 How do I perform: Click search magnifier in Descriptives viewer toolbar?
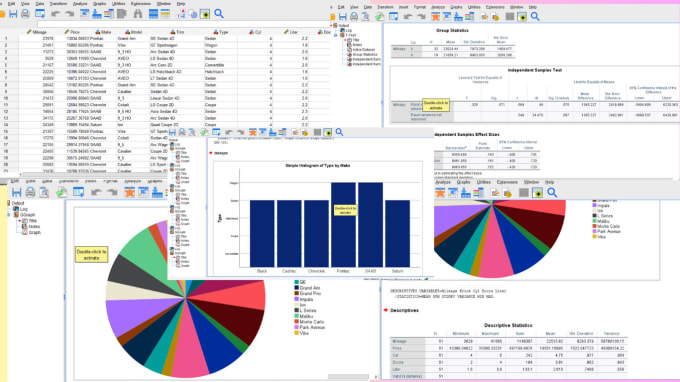point(552,193)
